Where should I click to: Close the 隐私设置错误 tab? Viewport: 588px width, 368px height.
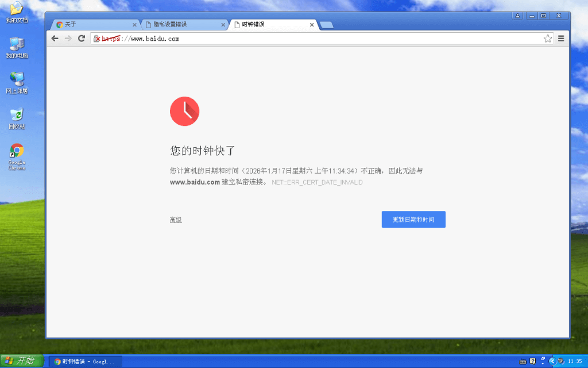pos(223,25)
